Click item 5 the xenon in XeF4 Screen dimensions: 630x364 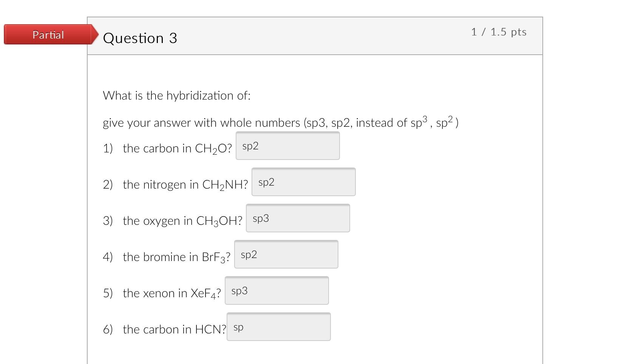tap(162, 293)
